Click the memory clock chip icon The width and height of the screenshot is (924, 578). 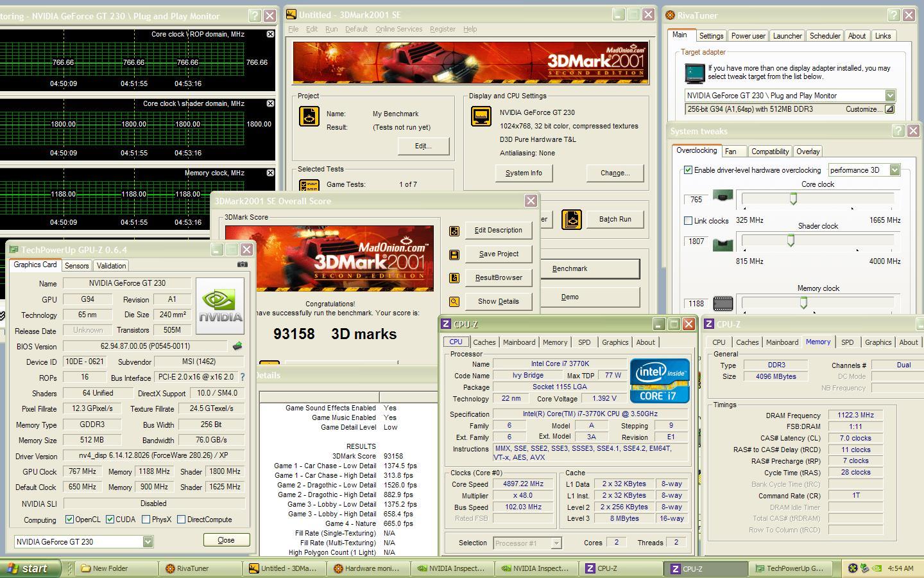point(723,303)
